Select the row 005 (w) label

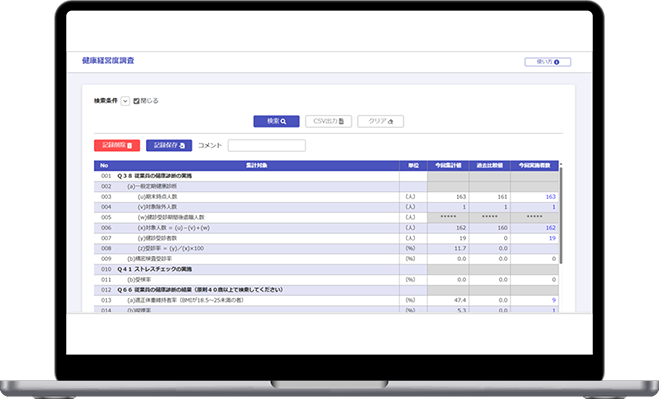point(171,217)
